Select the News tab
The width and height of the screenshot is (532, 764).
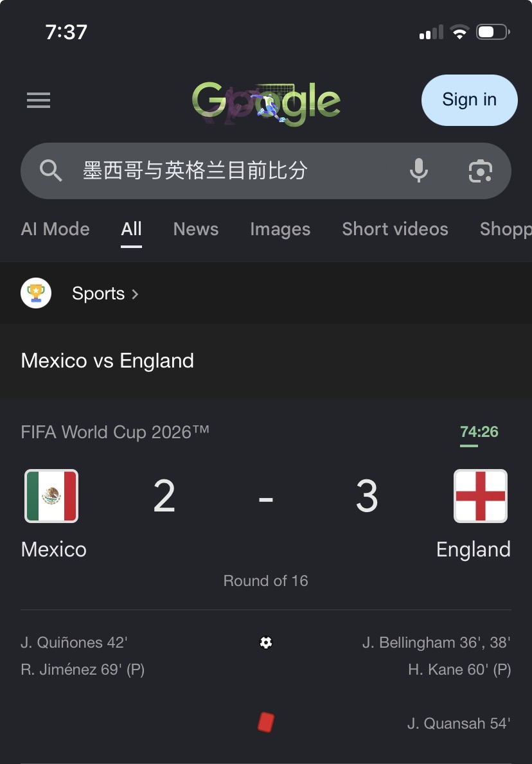(x=196, y=229)
